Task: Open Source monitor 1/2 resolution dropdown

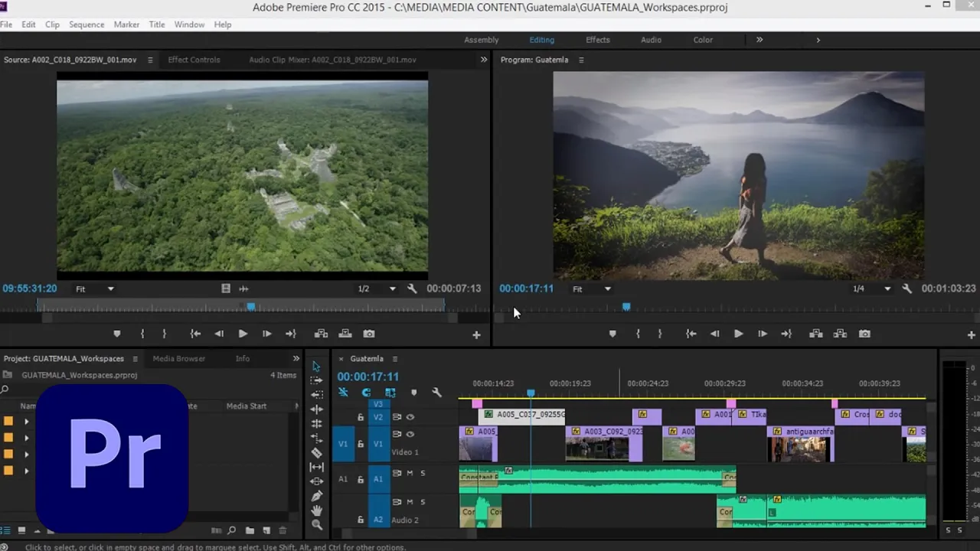Action: (377, 289)
